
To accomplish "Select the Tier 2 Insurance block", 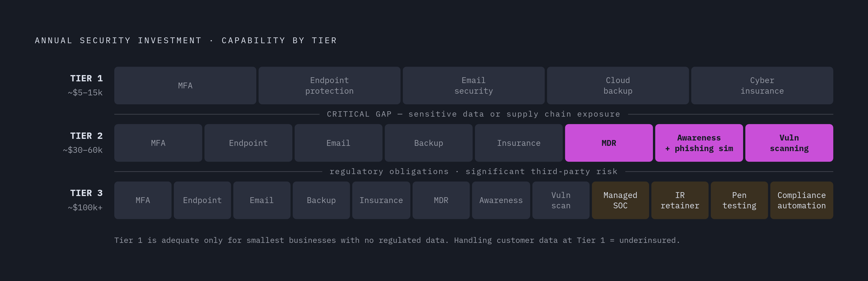I will (519, 143).
